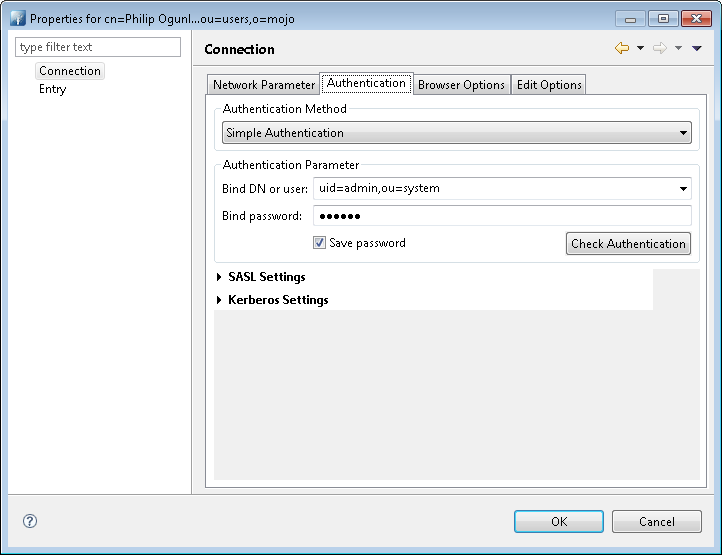
Task: Maximize the Properties window
Action: 663,19
